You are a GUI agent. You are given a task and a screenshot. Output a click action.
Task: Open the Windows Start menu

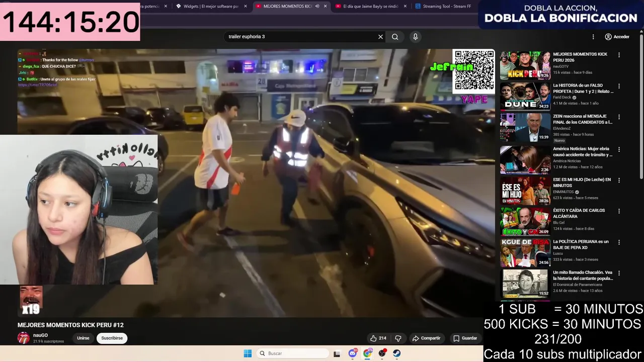(248, 353)
